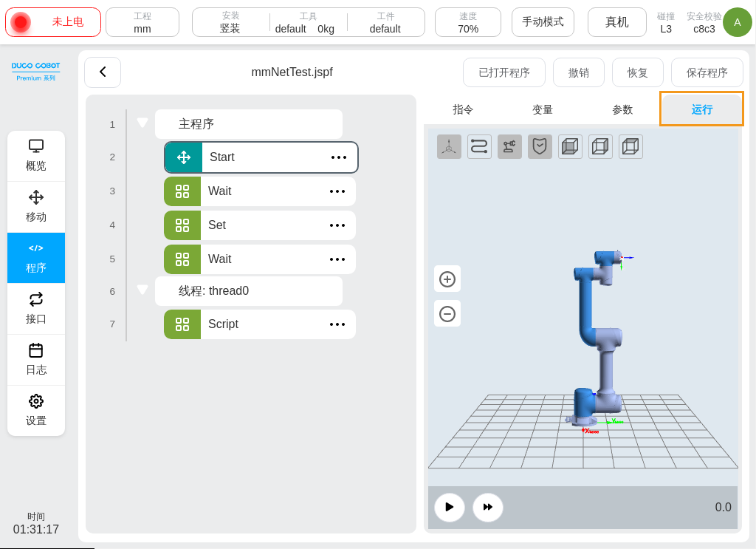Click the 保存程序 save button

pyautogui.click(x=707, y=72)
